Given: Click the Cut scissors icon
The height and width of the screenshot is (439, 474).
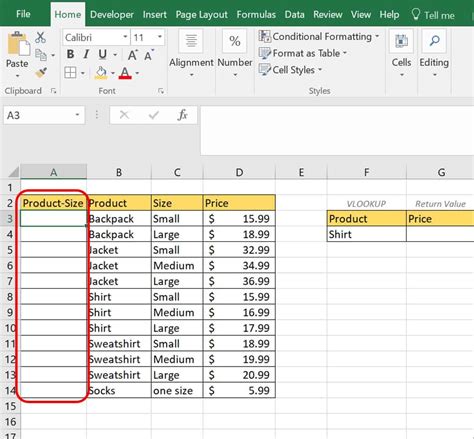Looking at the screenshot, I should tap(40, 37).
